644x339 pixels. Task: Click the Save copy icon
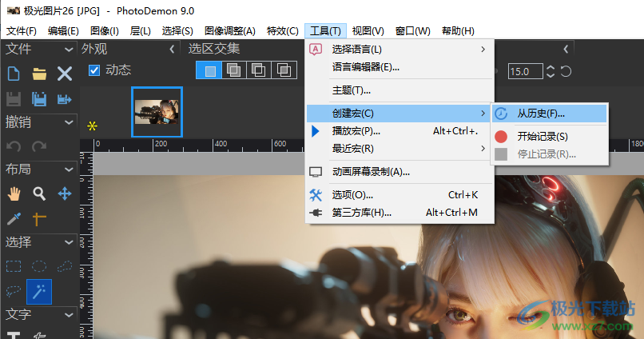point(39,99)
